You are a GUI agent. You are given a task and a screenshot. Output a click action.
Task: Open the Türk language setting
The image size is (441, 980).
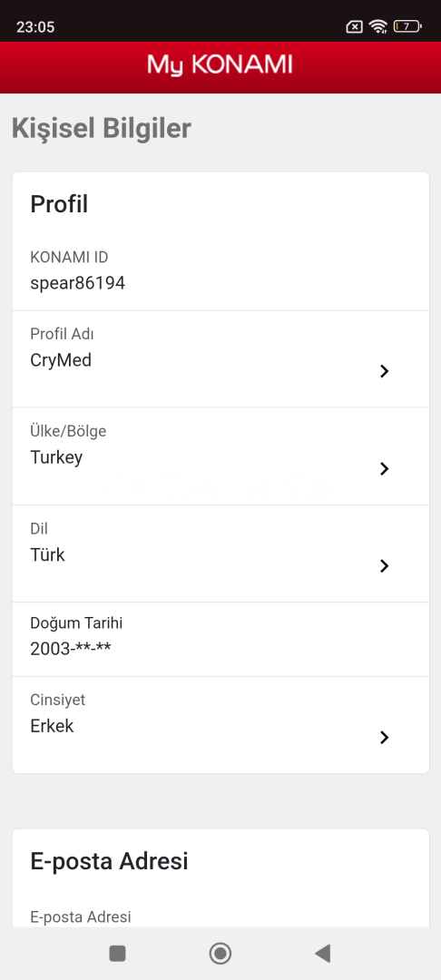pyautogui.click(x=220, y=554)
